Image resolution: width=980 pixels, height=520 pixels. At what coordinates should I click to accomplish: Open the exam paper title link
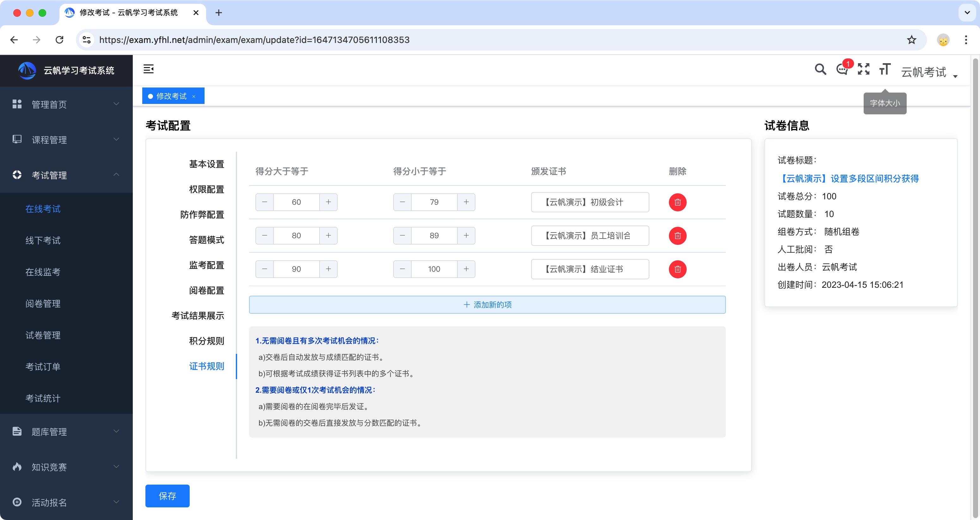click(x=848, y=178)
